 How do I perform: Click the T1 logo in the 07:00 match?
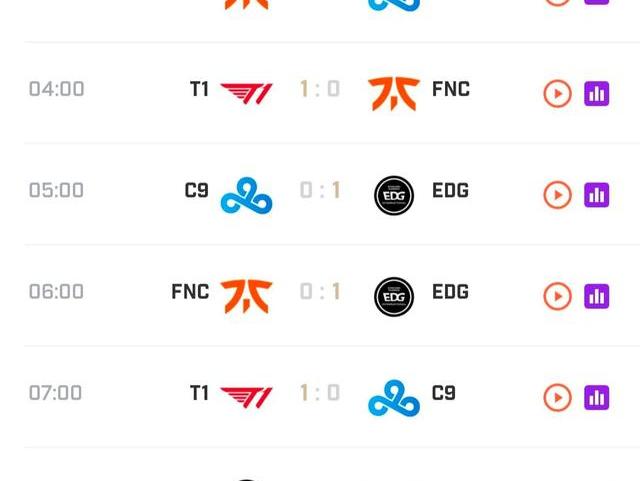point(245,397)
